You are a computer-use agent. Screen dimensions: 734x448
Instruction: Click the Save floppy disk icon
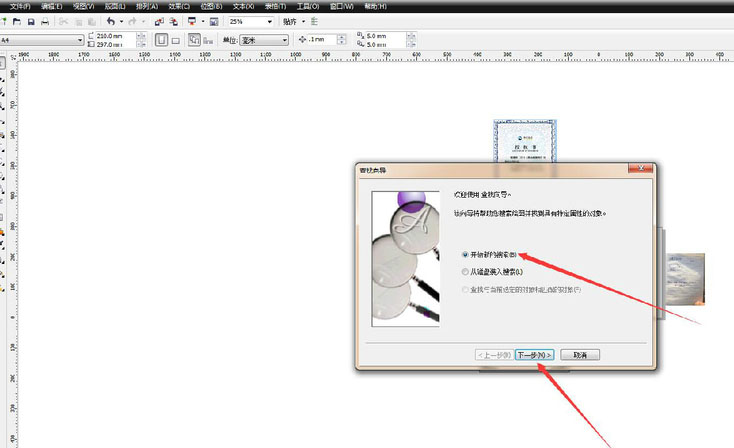pos(31,22)
